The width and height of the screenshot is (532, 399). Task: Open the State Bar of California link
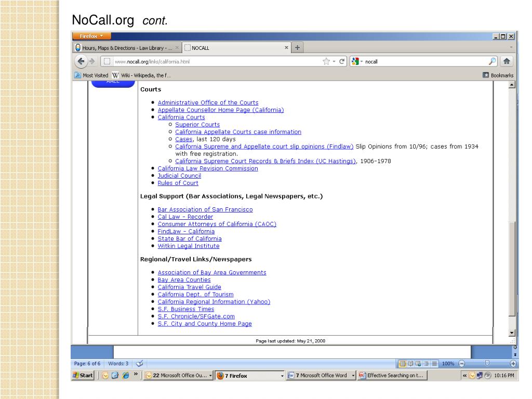tap(190, 238)
